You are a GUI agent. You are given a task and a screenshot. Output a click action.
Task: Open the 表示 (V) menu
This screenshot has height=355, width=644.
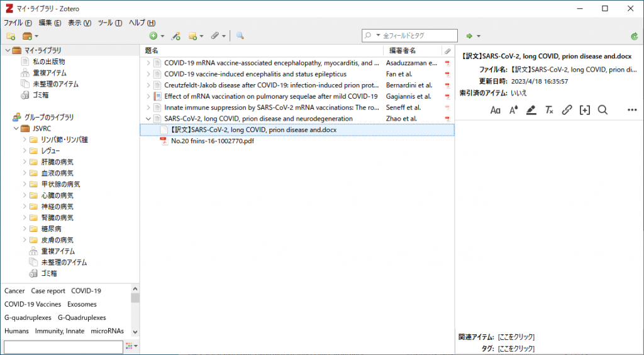coord(79,23)
